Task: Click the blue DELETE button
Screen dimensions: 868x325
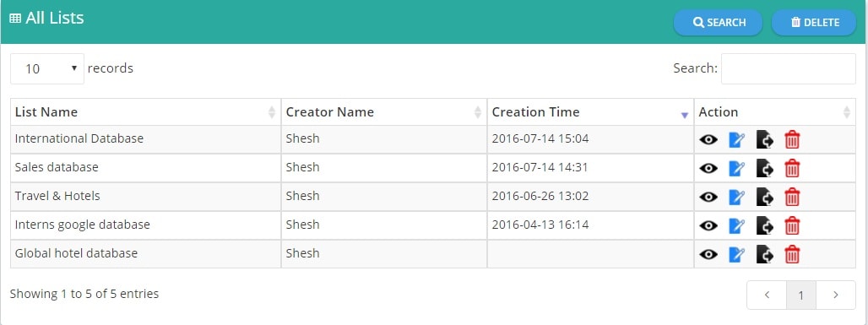Action: (814, 23)
